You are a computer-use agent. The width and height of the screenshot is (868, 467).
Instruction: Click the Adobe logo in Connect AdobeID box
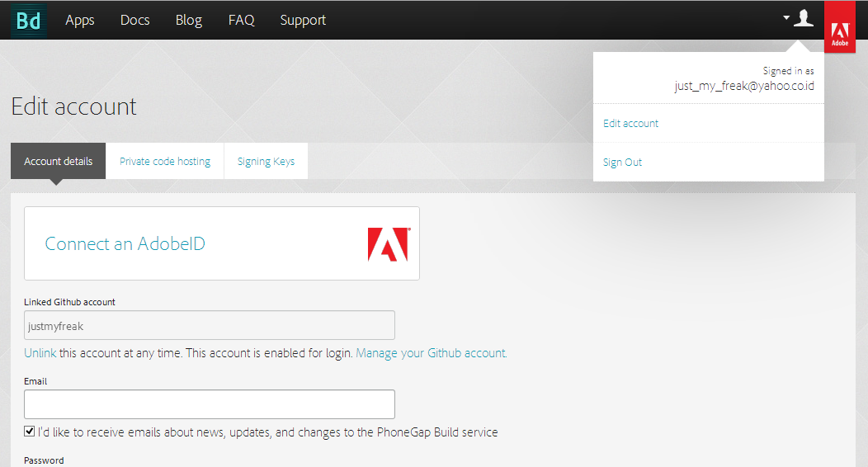(389, 244)
